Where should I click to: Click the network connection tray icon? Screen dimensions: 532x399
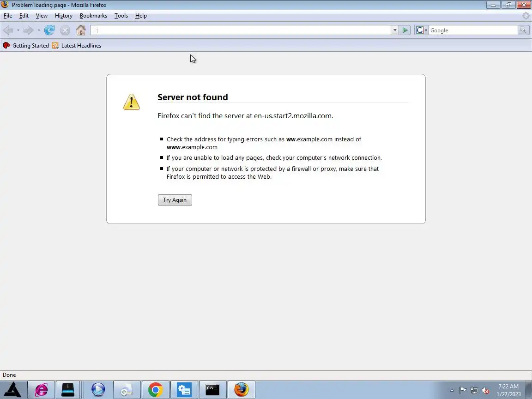pyautogui.click(x=474, y=390)
